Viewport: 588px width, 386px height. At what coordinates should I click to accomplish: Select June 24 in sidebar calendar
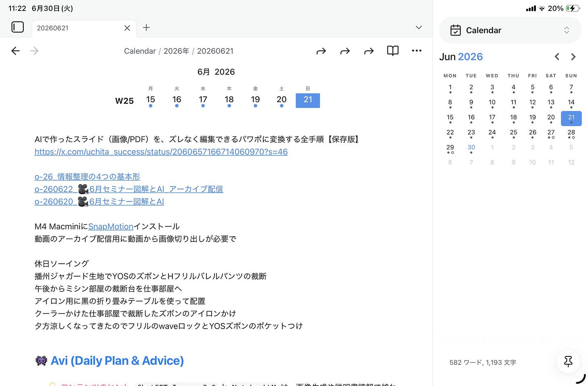pyautogui.click(x=492, y=133)
